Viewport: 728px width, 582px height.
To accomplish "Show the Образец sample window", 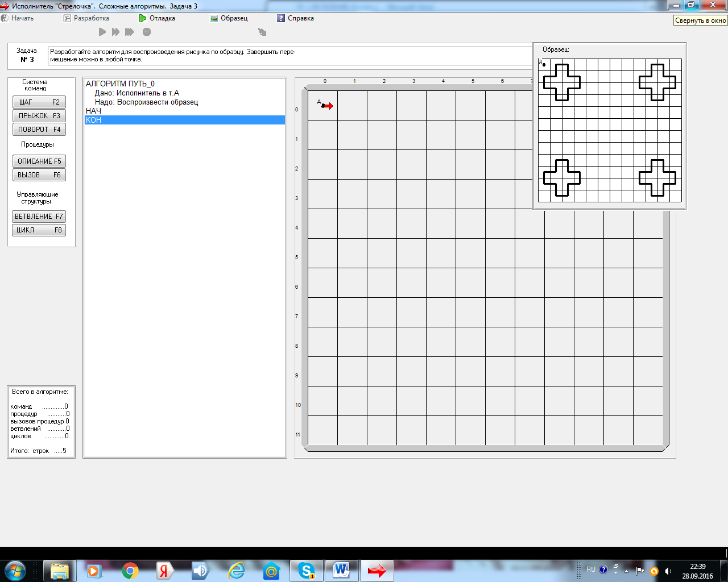I will pyautogui.click(x=229, y=18).
